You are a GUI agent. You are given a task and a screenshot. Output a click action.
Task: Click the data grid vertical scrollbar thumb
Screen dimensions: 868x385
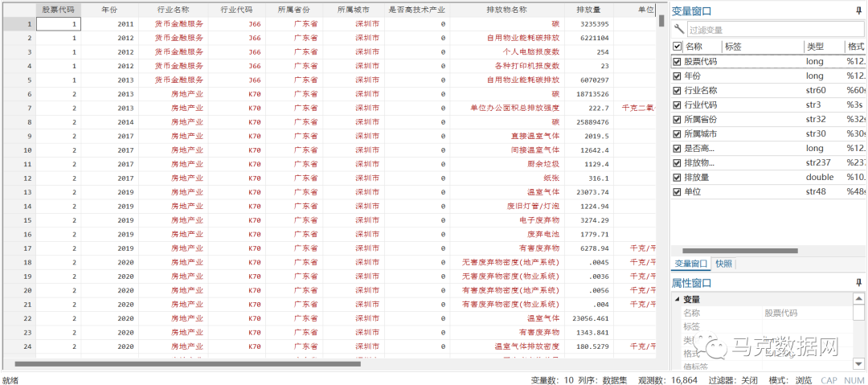click(x=661, y=21)
